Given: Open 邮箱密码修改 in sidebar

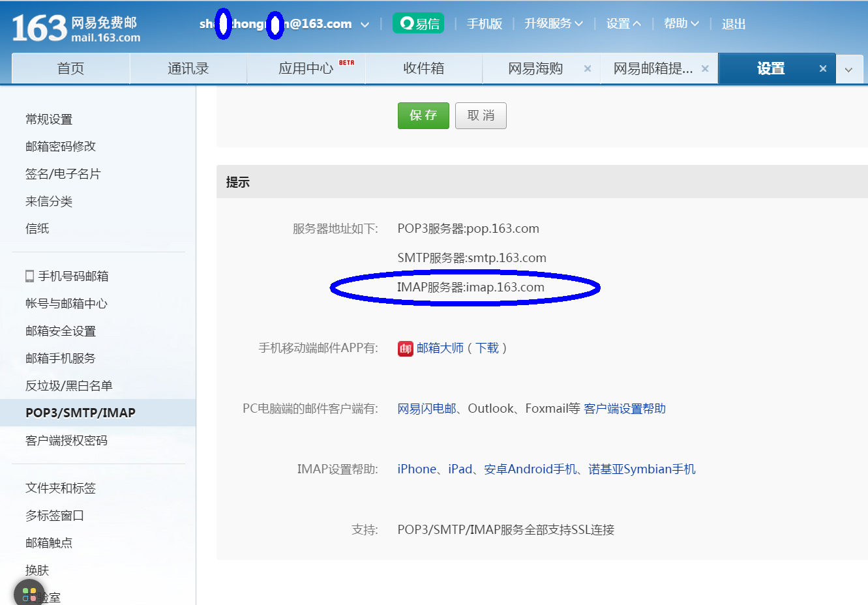Looking at the screenshot, I should pyautogui.click(x=61, y=147).
